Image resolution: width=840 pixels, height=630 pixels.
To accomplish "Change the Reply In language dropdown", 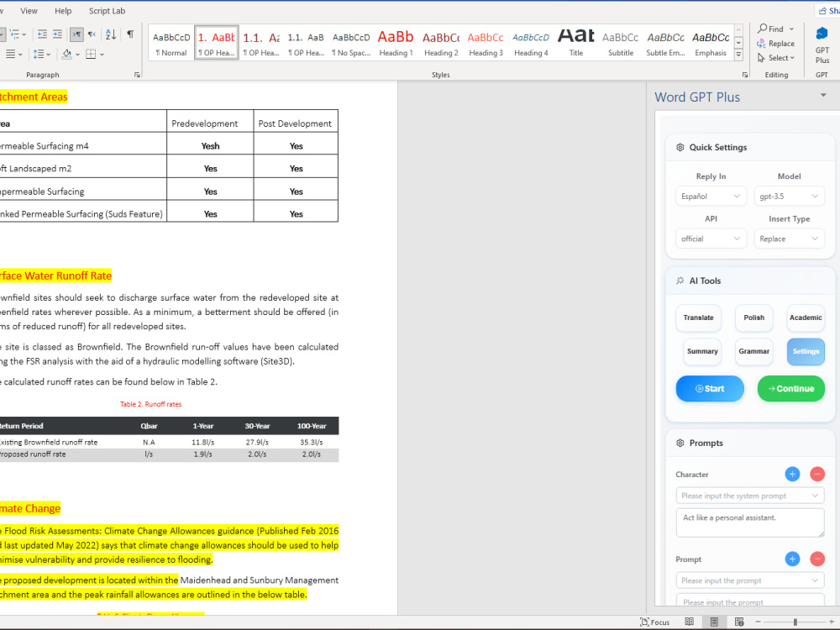I will point(711,196).
